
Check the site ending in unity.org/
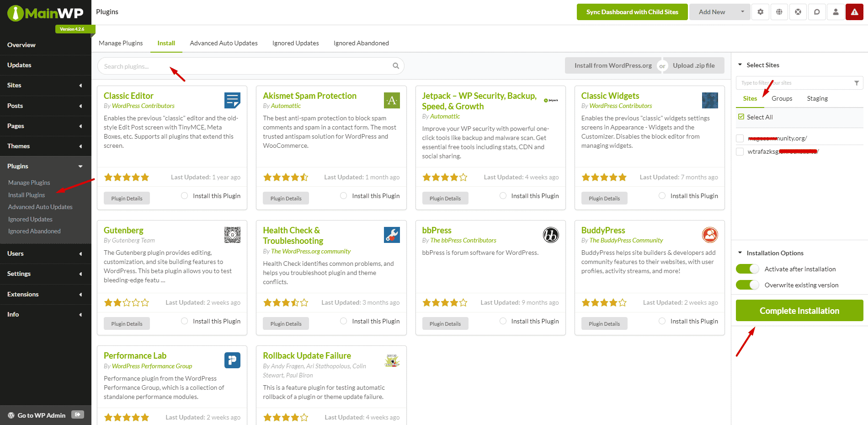tap(740, 138)
